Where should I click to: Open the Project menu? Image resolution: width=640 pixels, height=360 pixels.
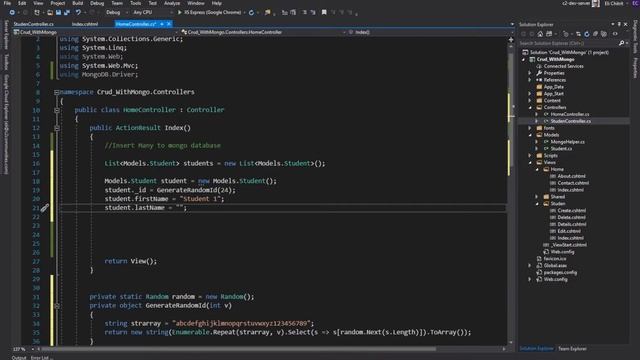pos(58,3)
